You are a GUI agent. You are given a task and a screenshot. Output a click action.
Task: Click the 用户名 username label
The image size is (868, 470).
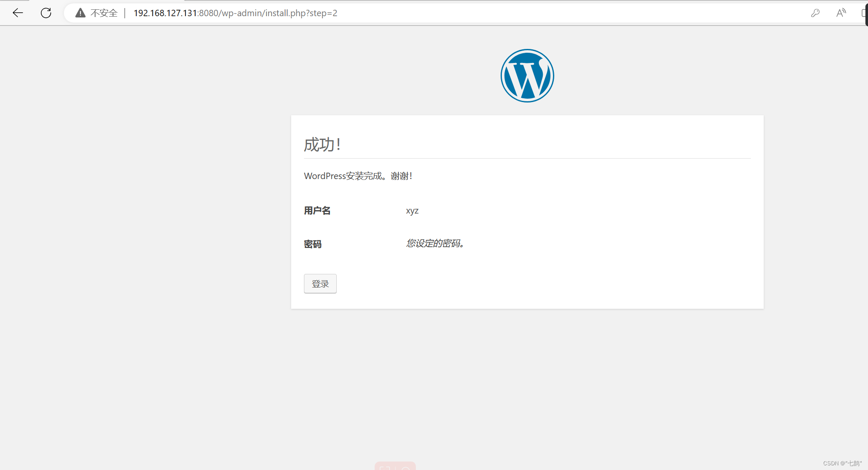pos(317,210)
